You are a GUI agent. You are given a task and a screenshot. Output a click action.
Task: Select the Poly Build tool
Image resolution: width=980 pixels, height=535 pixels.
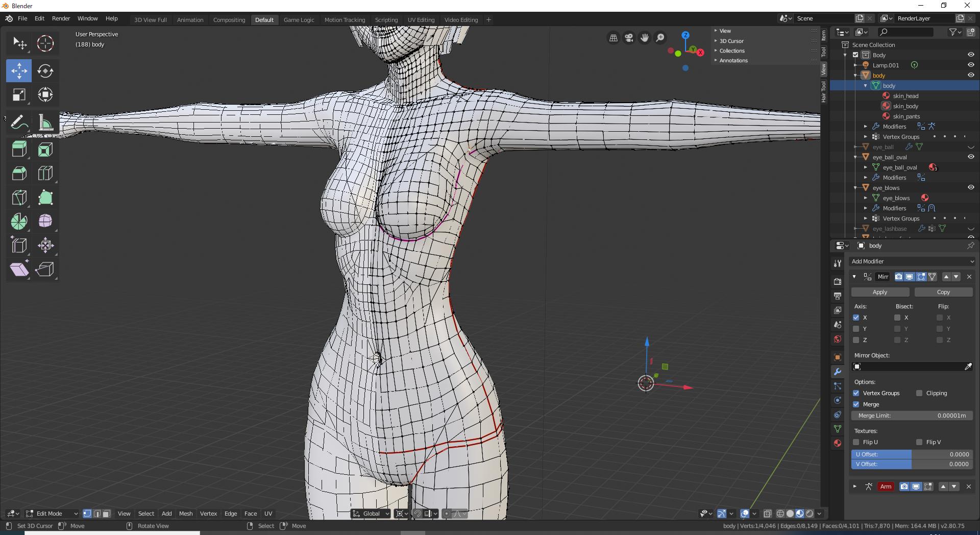(x=45, y=198)
